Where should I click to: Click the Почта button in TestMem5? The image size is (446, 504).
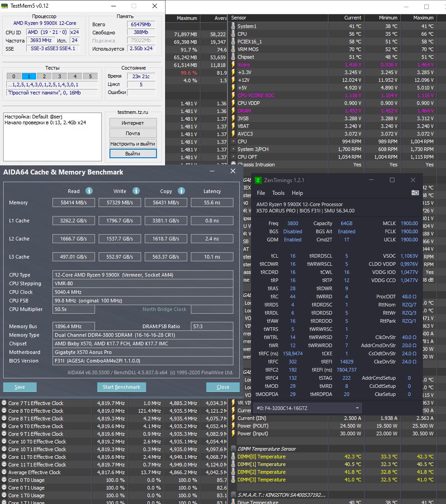[133, 133]
